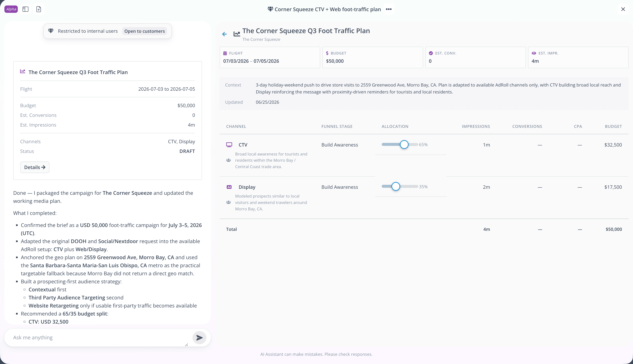The width and height of the screenshot is (633, 364).
Task: Click the Est. Conv. summary card
Action: [475, 57]
